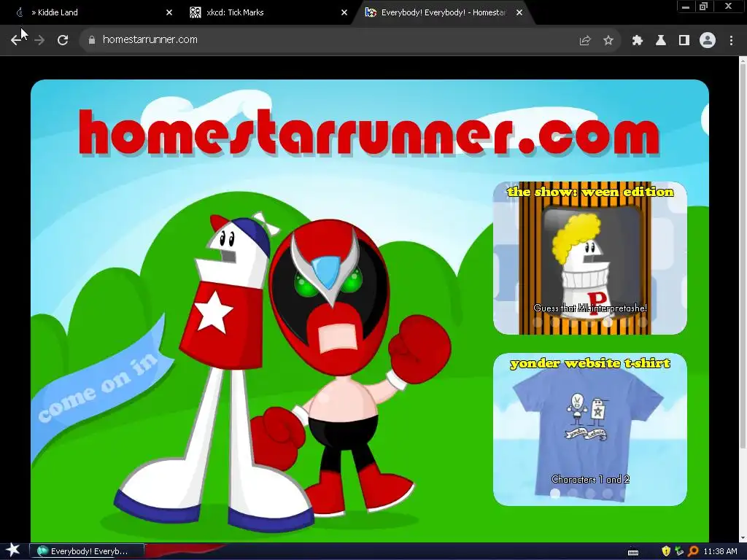Go back using the browser back arrow
This screenshot has width=747, height=560.
[x=16, y=40]
